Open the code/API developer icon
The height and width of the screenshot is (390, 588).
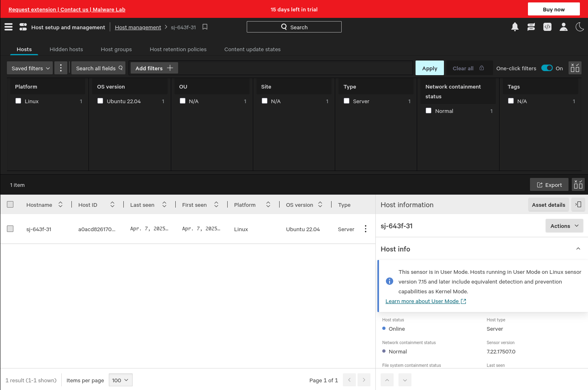coord(547,27)
